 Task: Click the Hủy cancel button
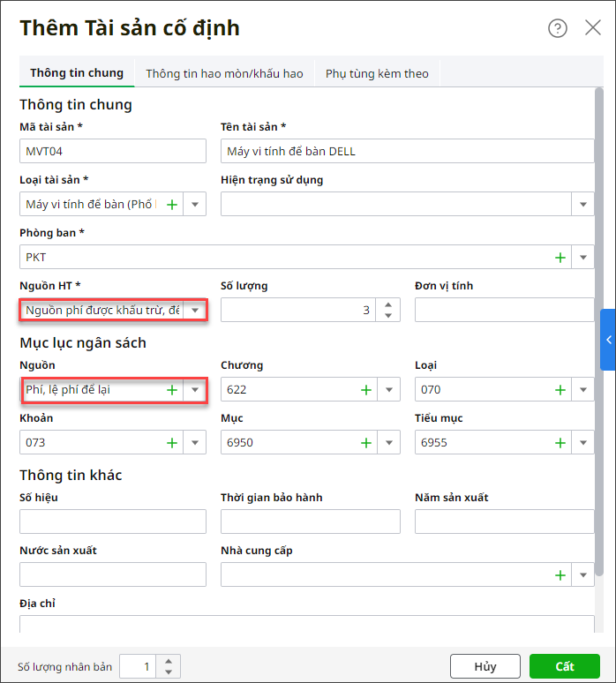point(485,666)
